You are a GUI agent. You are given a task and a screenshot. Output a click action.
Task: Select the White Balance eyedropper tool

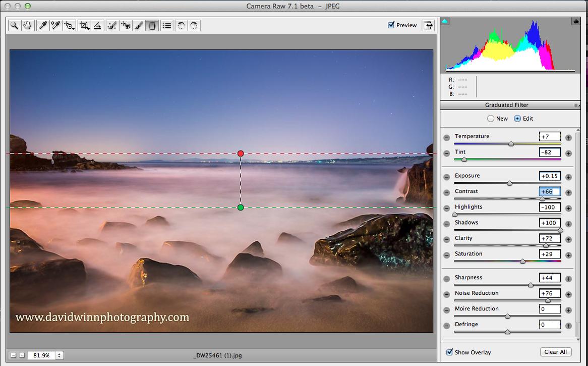click(x=43, y=25)
